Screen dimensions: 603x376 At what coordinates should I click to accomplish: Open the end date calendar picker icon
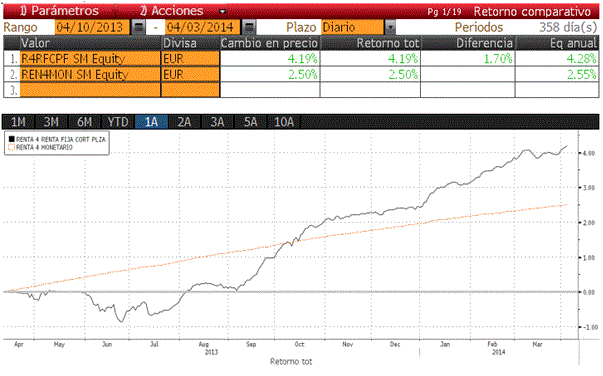click(249, 27)
